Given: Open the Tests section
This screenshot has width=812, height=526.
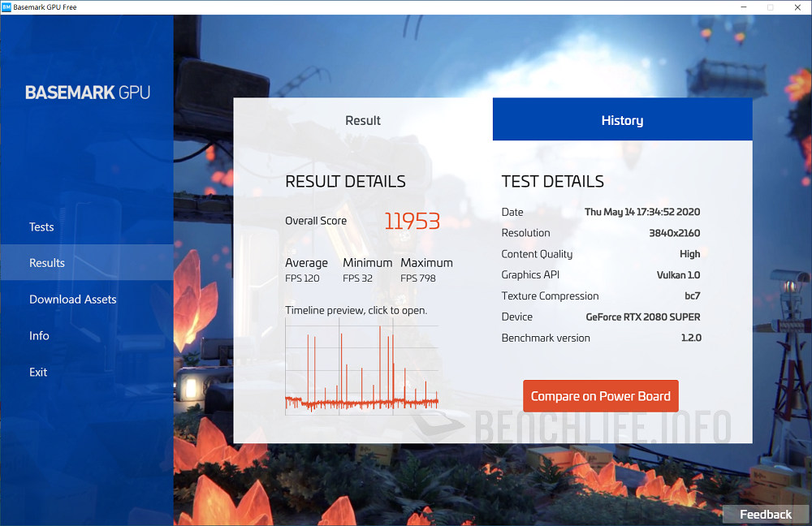Looking at the screenshot, I should click(x=41, y=226).
